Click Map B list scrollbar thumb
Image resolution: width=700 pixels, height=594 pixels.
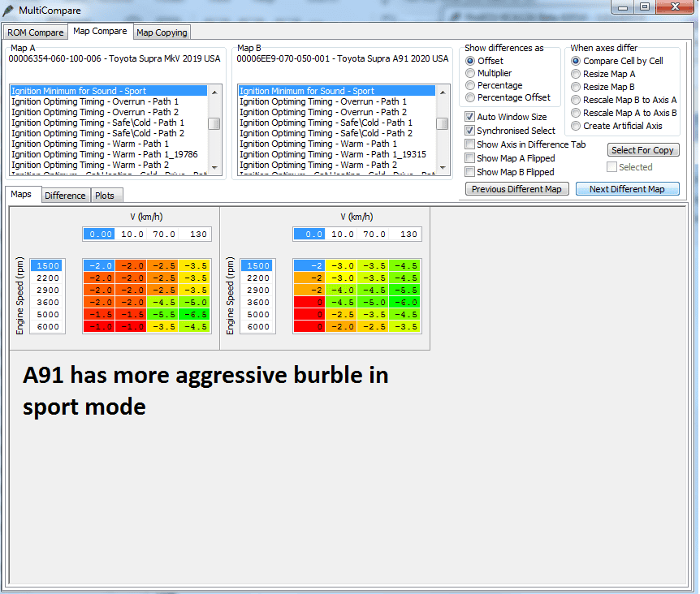[x=443, y=123]
